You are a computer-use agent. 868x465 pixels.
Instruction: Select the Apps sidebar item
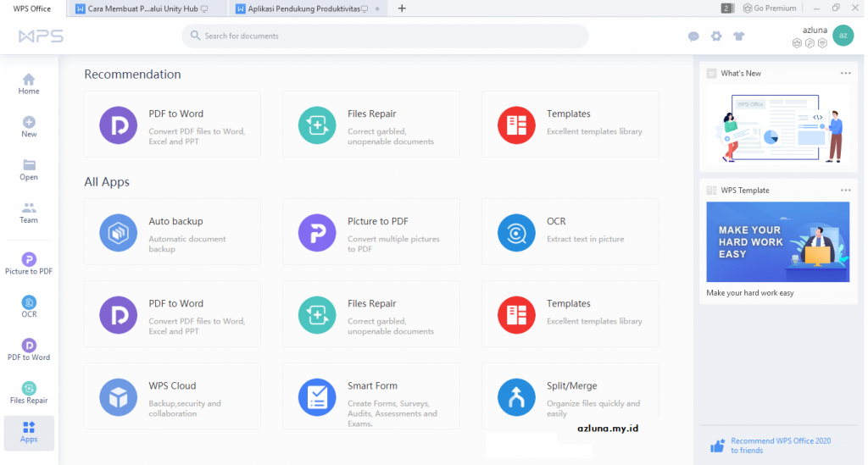(29, 432)
